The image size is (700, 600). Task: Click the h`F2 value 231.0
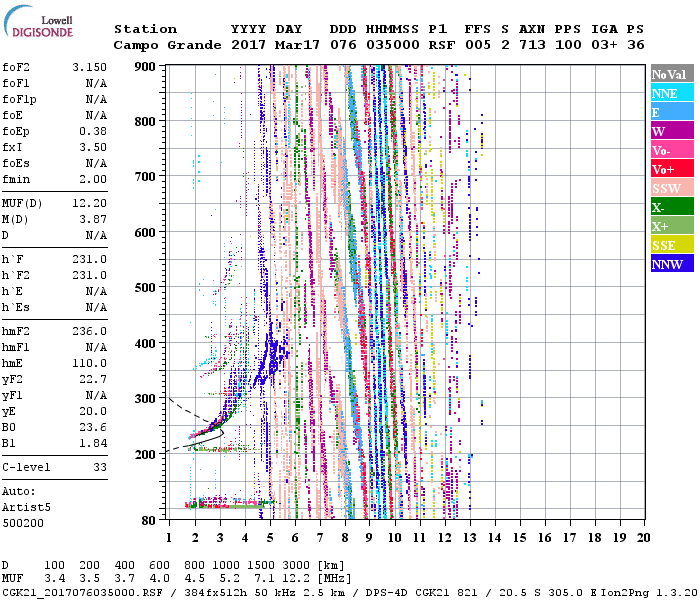90,275
